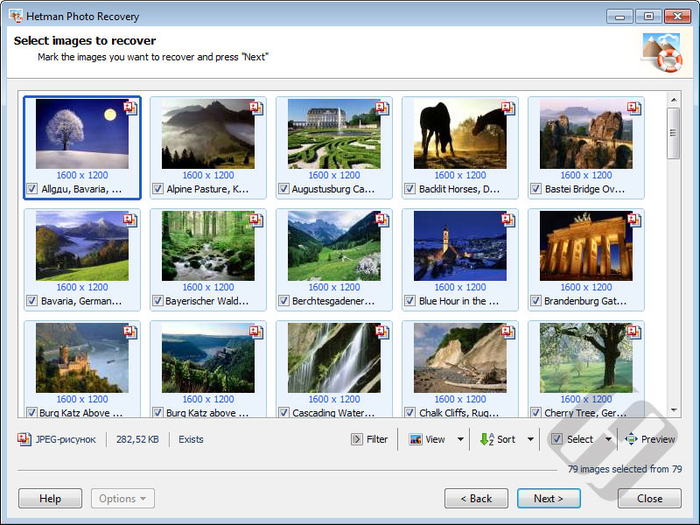700x525 pixels.
Task: Go Back to previous step
Action: click(476, 498)
